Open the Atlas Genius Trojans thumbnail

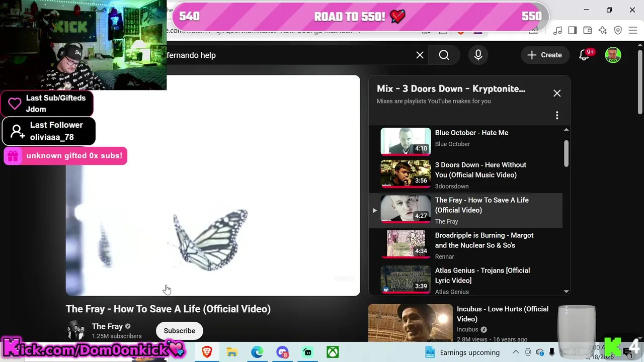[406, 280]
